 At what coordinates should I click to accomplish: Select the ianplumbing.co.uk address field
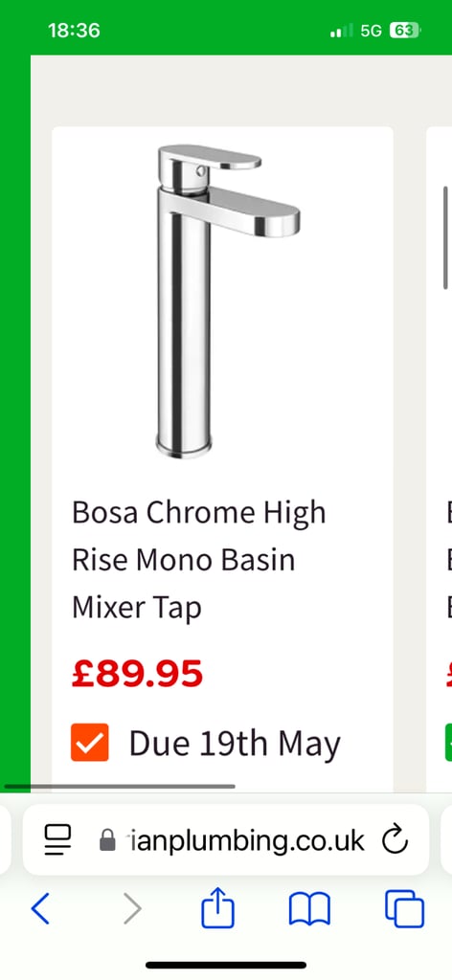coord(226,839)
